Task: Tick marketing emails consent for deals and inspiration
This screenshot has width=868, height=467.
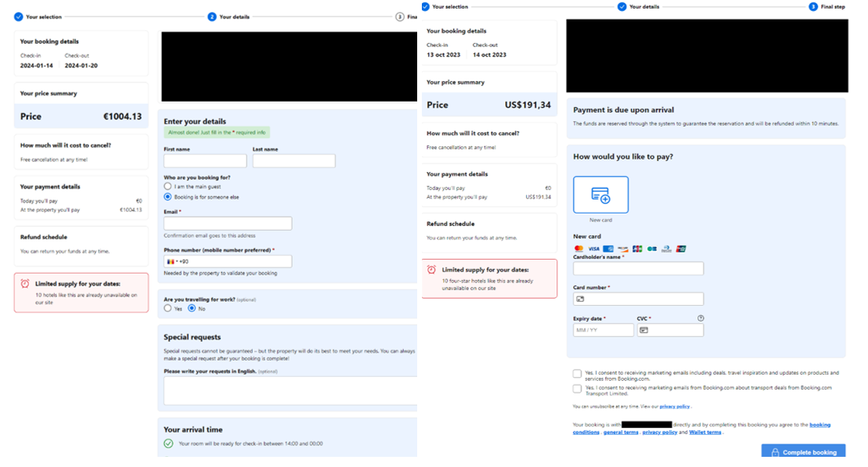Action: pyautogui.click(x=578, y=374)
